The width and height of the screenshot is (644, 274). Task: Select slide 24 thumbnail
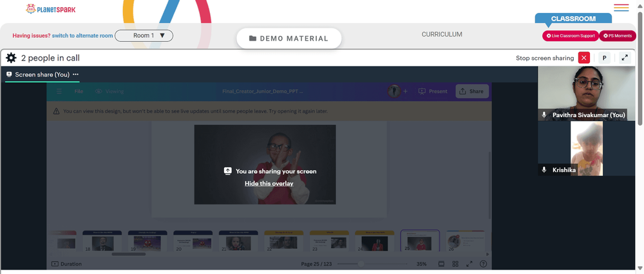coord(375,241)
